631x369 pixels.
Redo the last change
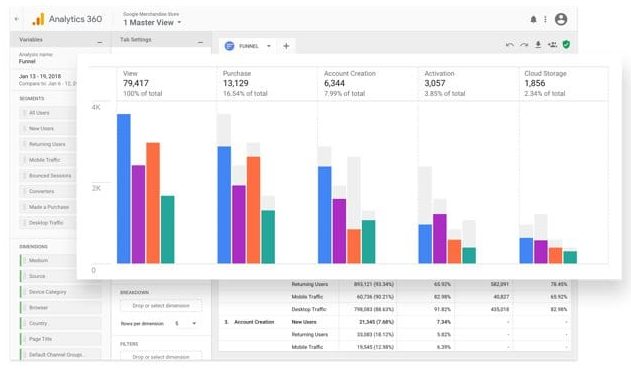coord(524,45)
